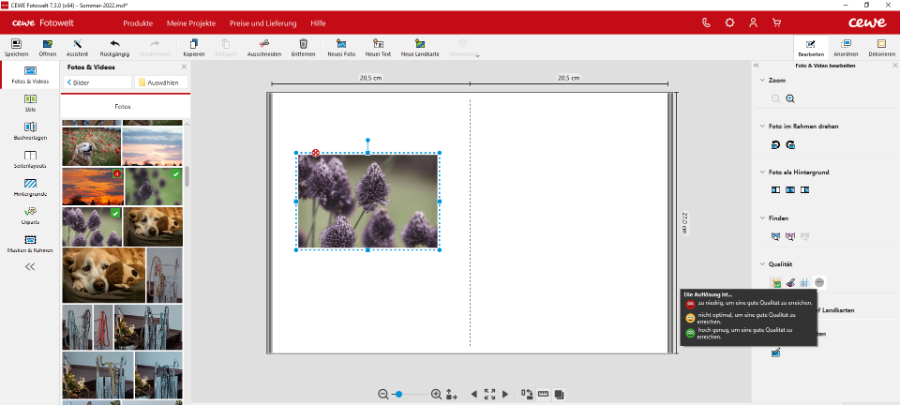
Task: Rotate photo in frame counterclockwise
Action: pyautogui.click(x=775, y=145)
